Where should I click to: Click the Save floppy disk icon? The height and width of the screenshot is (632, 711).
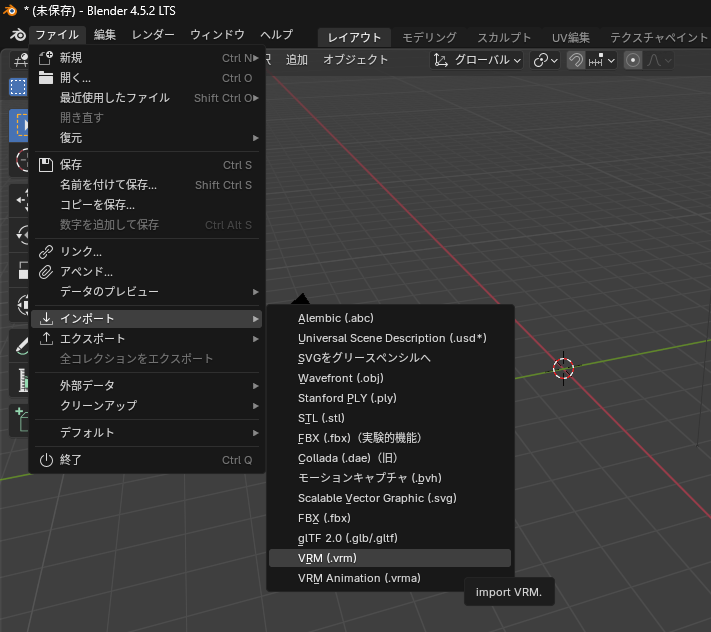(x=45, y=165)
